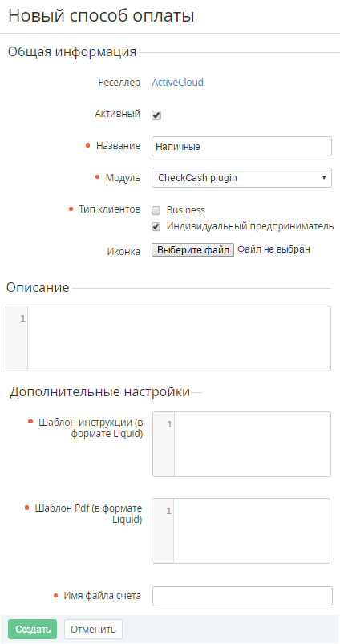Focus the Название field containing Наличные
Viewport: 340px width, 644px height.
pyautogui.click(x=241, y=147)
